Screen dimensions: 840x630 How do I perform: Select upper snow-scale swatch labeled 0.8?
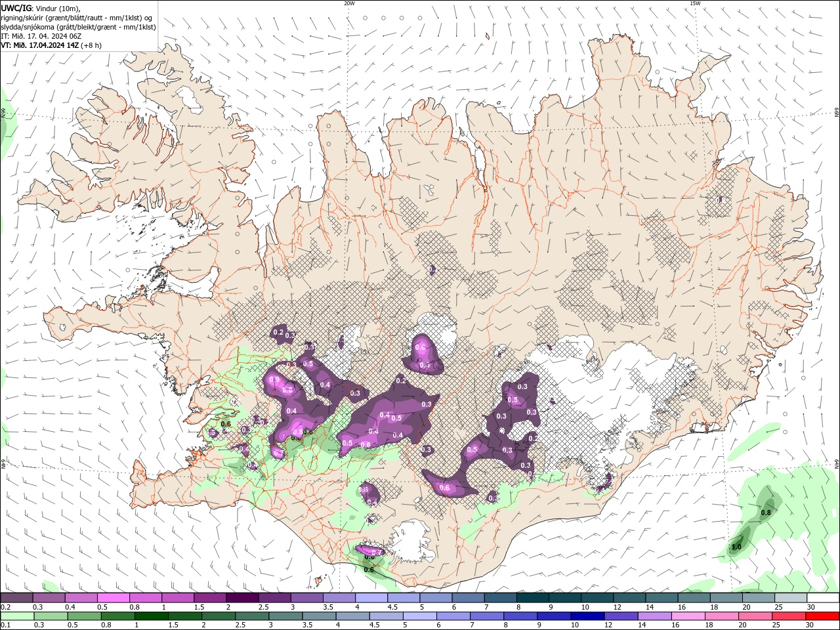click(146, 598)
